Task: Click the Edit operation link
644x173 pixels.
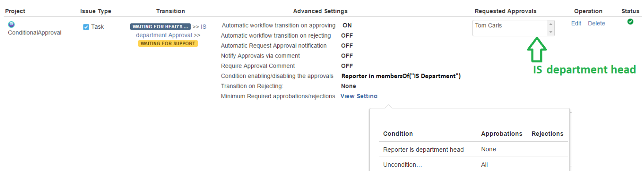Action: click(576, 23)
